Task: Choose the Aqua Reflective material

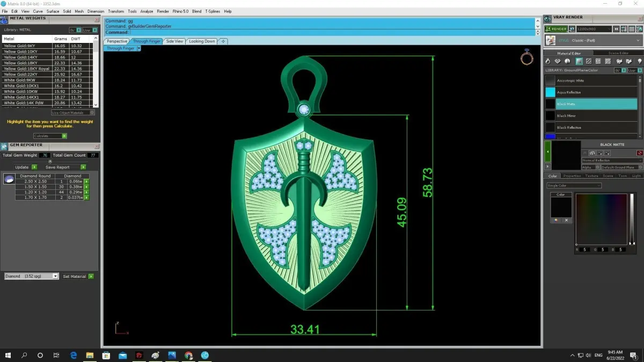Action: pos(591,92)
